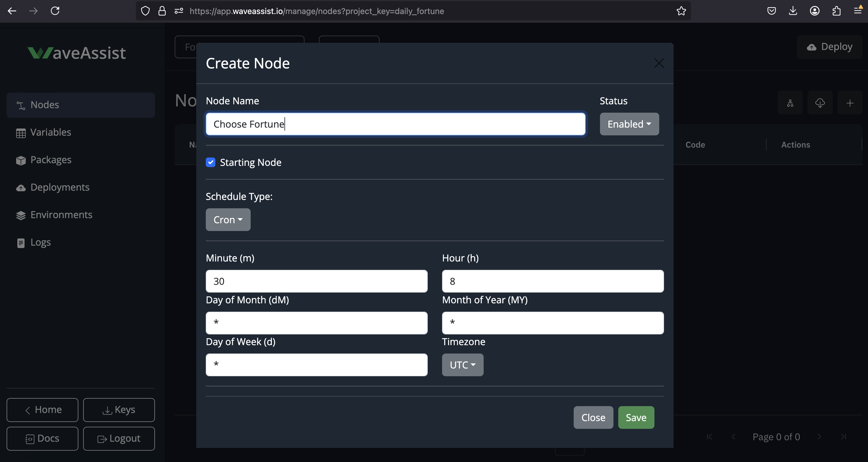Click the Hour (h) input field
This screenshot has height=462, width=868.
coord(553,281)
